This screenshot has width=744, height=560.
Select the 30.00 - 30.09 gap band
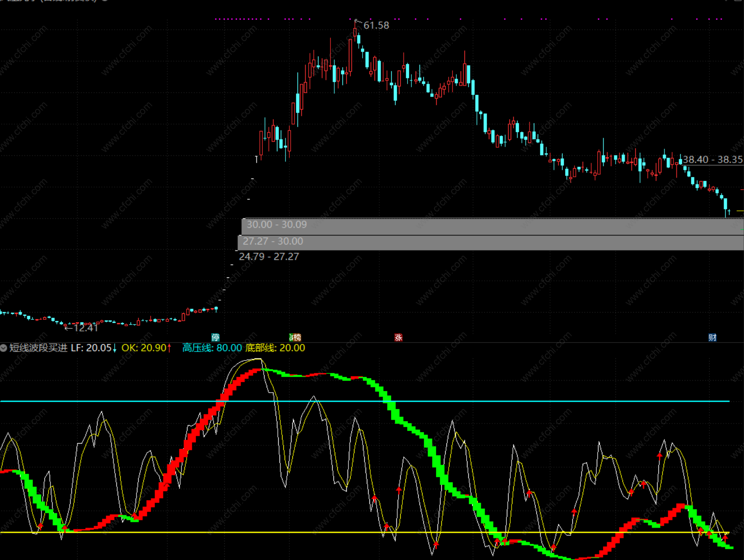click(x=493, y=226)
